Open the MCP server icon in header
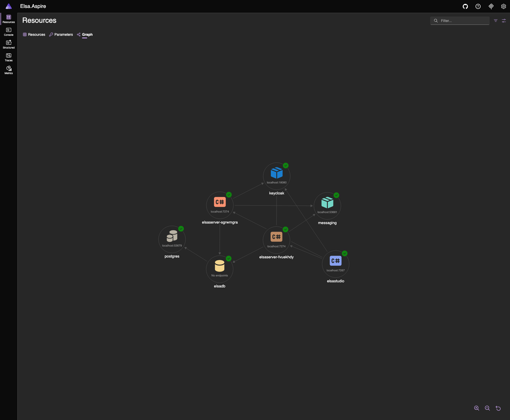 pyautogui.click(x=491, y=6)
